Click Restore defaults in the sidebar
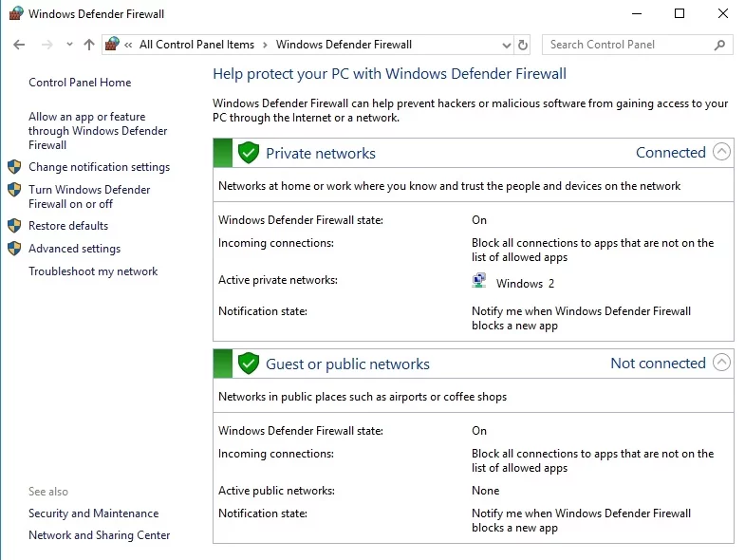The width and height of the screenshot is (745, 560). pos(68,226)
